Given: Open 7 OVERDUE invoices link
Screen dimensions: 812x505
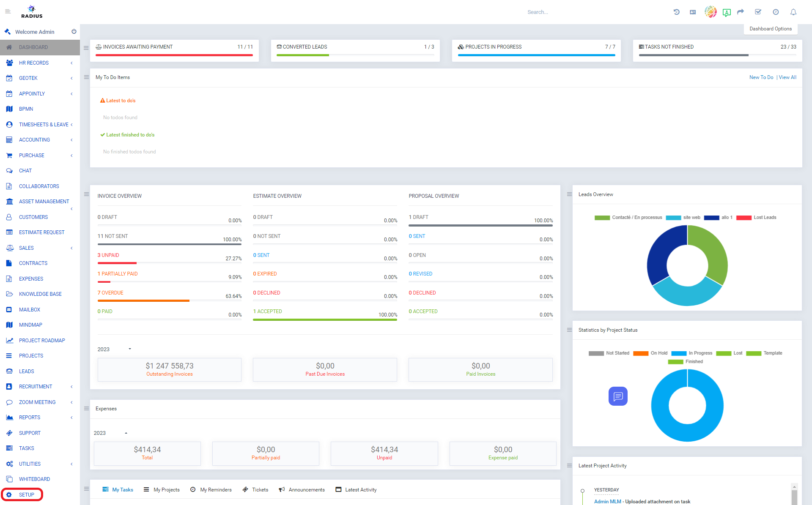Looking at the screenshot, I should point(110,293).
